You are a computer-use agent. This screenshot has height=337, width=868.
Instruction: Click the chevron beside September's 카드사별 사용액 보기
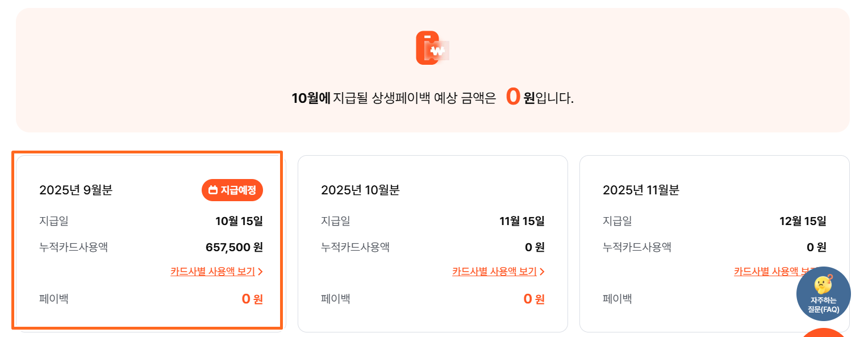[261, 272]
